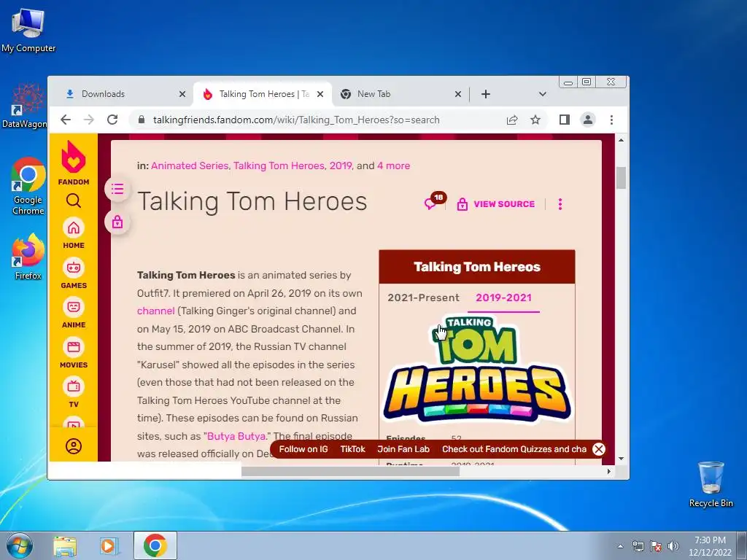747x560 pixels.
Task: Click the VIEW SOURCE button
Action: (495, 204)
